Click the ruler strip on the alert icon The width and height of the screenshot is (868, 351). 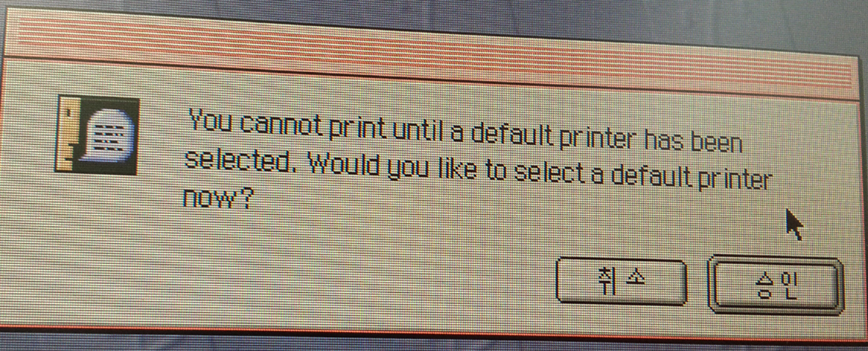click(66, 133)
